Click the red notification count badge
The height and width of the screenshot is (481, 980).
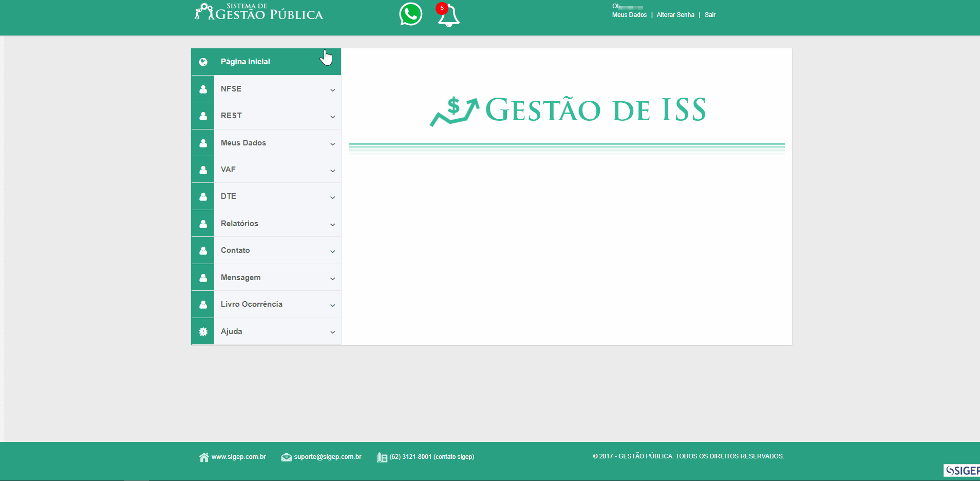[x=442, y=8]
